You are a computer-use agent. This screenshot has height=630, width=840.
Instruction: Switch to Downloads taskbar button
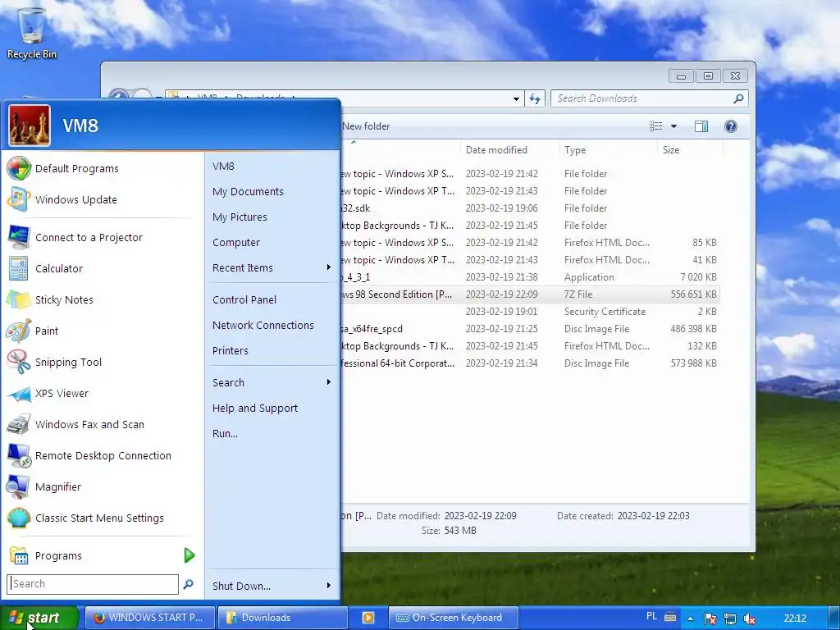(283, 618)
